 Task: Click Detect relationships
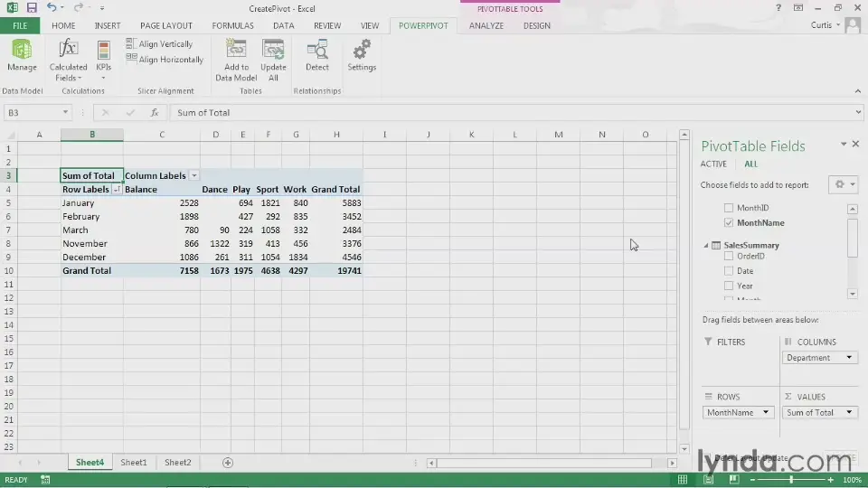tap(317, 55)
